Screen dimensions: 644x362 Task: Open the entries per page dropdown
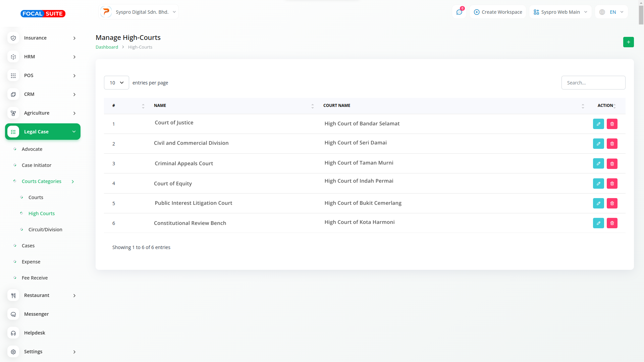116,83
